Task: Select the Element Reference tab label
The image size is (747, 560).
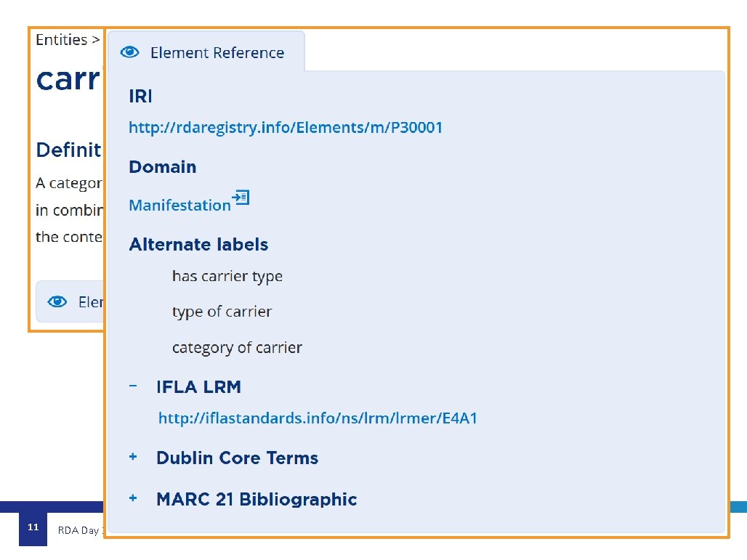Action: click(x=217, y=53)
